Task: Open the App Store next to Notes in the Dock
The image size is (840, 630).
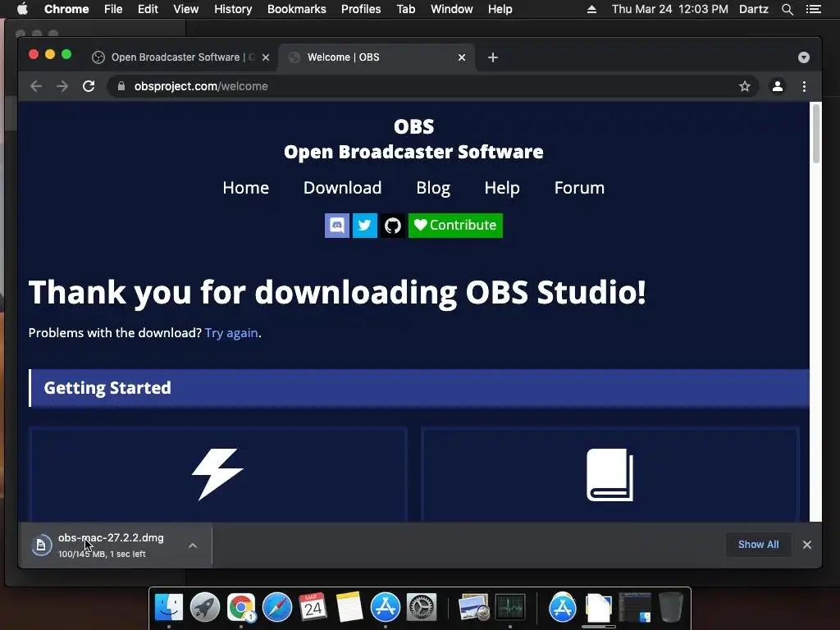Action: click(386, 608)
